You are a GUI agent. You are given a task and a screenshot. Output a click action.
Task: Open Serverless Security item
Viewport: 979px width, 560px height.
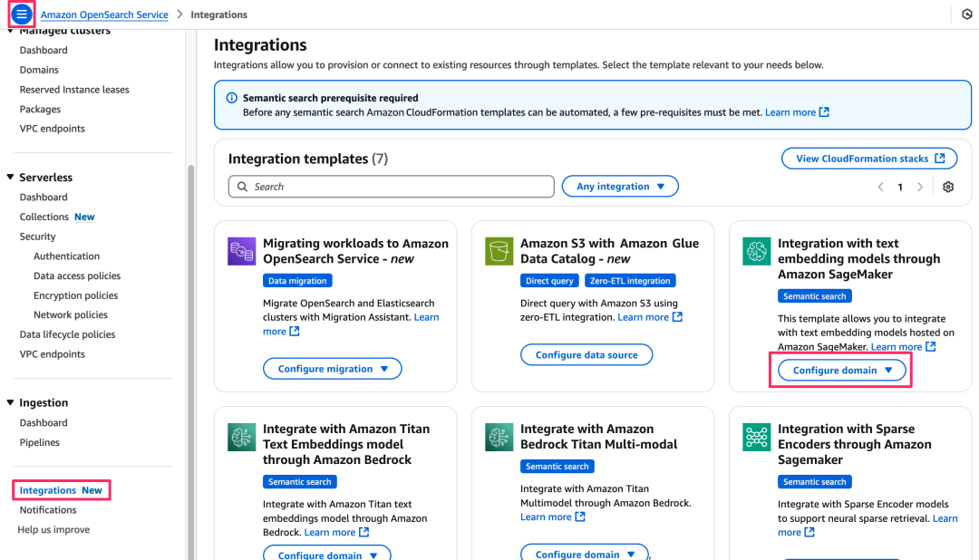[x=37, y=237]
